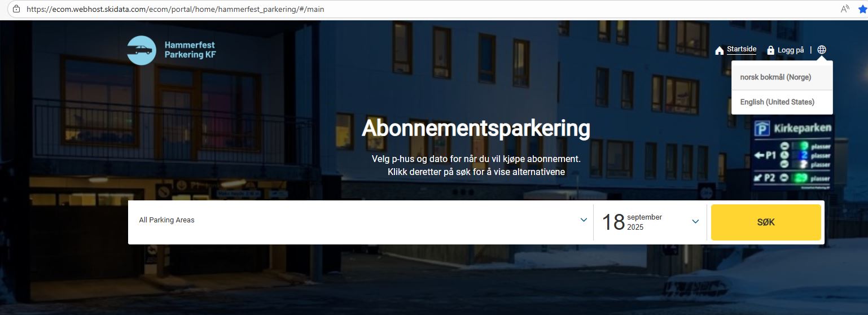
Task: Click the Abonnementsparkering heading
Action: coord(476,128)
